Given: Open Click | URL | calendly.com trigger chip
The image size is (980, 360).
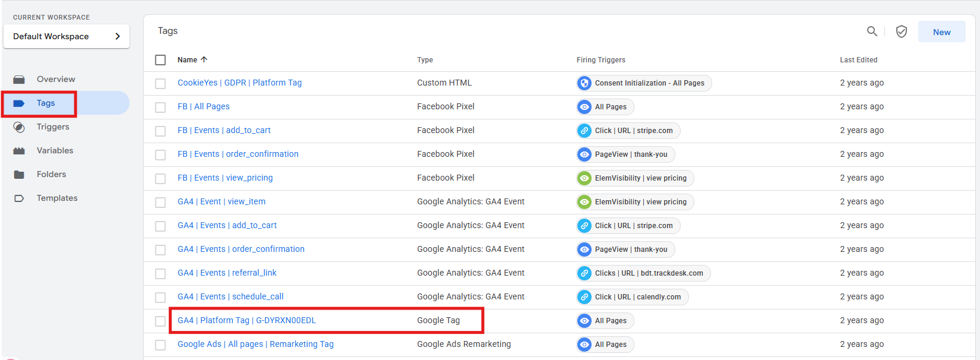Looking at the screenshot, I should point(633,297).
